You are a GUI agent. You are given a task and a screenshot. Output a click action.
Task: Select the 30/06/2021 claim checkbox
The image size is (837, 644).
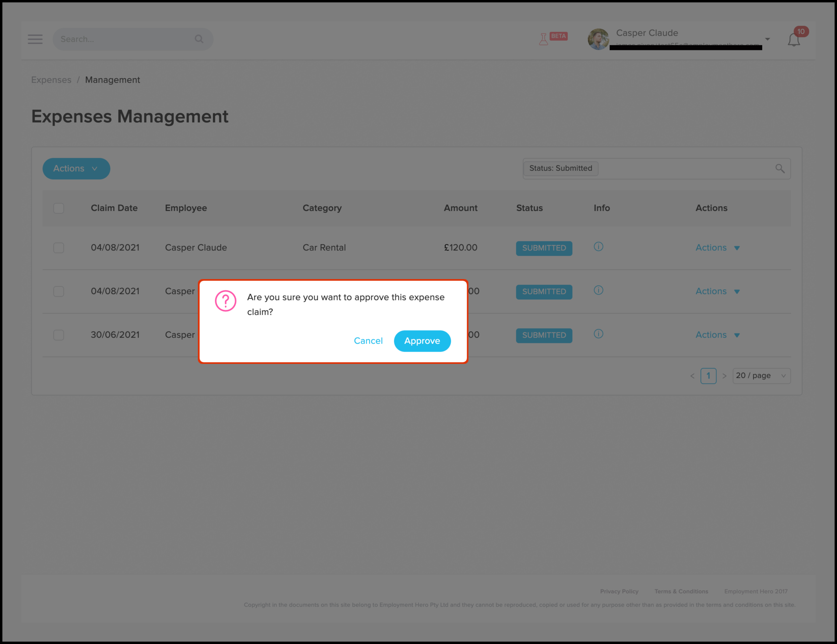point(59,335)
